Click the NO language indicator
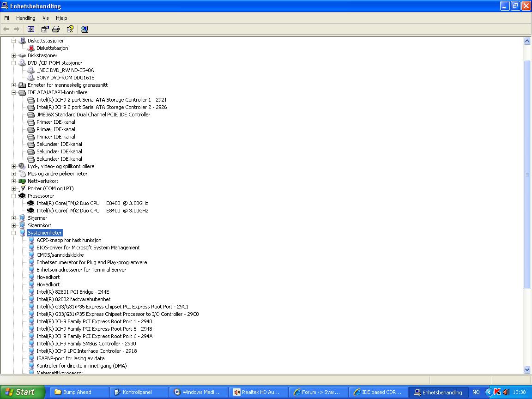 476,392
